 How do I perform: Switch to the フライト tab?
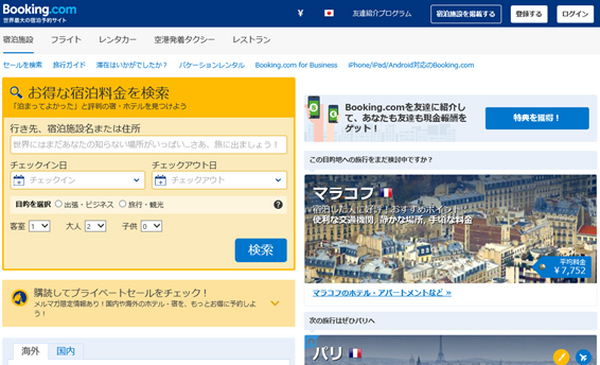[66, 40]
